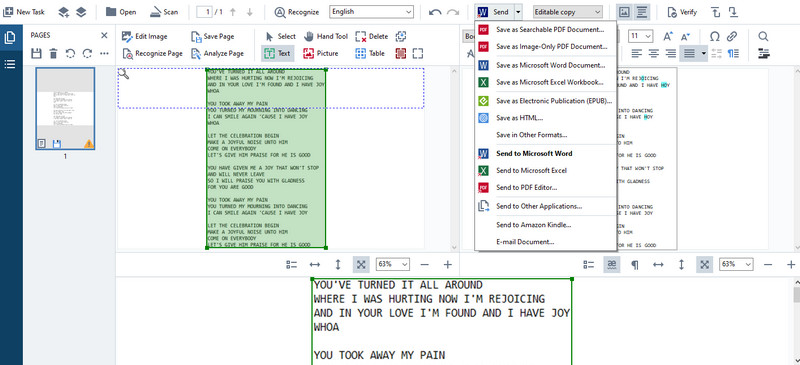Undo the last action
Viewport: 800px width, 365px height.
tap(435, 12)
